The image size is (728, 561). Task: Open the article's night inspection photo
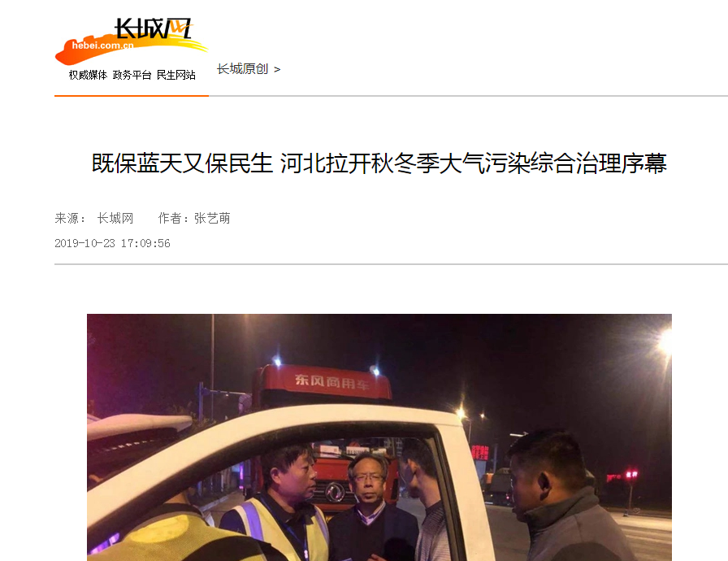point(379,437)
